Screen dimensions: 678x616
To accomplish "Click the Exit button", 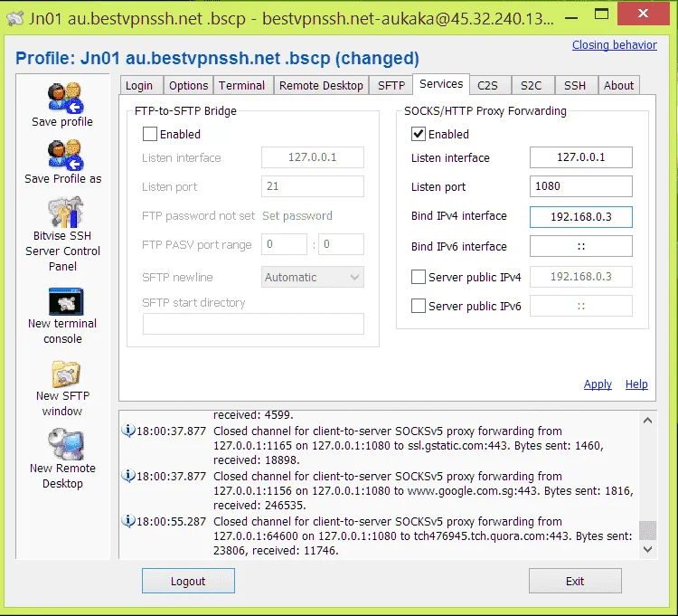I will (x=575, y=581).
